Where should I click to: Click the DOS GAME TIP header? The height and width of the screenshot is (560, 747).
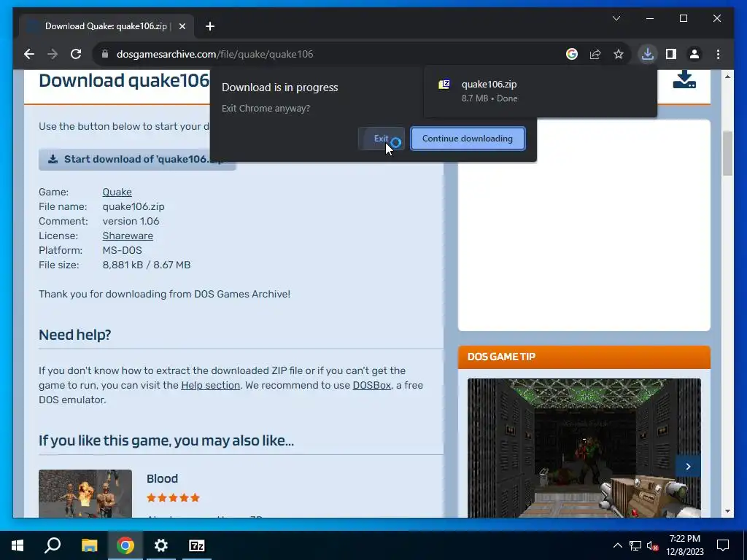[584, 357]
